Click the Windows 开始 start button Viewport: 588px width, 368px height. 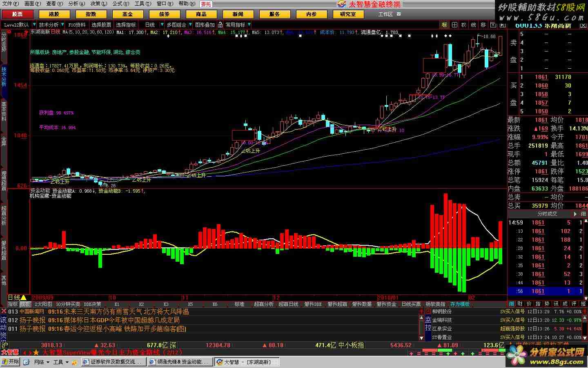point(11,362)
